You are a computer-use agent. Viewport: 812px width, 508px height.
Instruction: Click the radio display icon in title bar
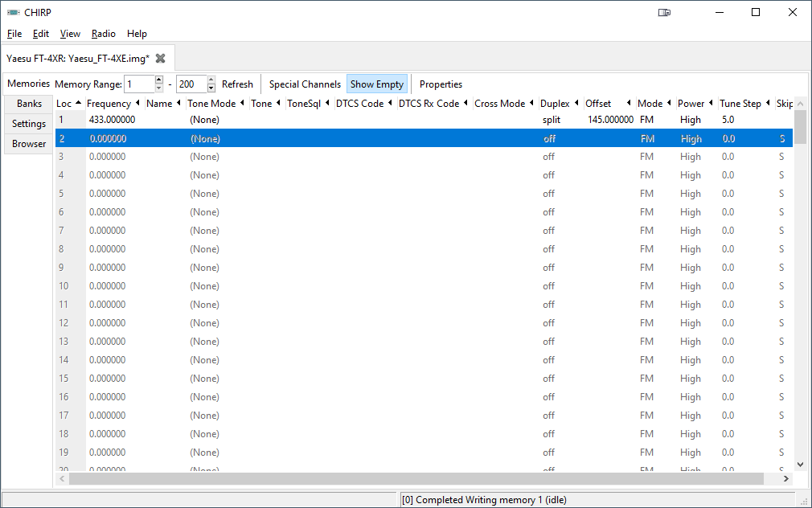[664, 12]
